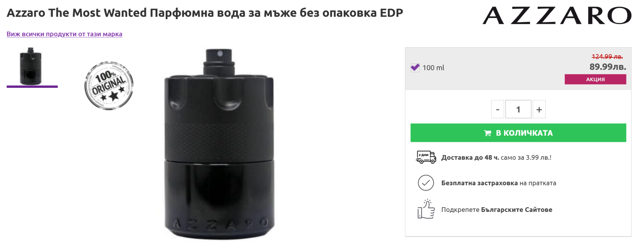Click the AZZARO brand logo
Screen dimensions: 644x249
click(x=557, y=15)
